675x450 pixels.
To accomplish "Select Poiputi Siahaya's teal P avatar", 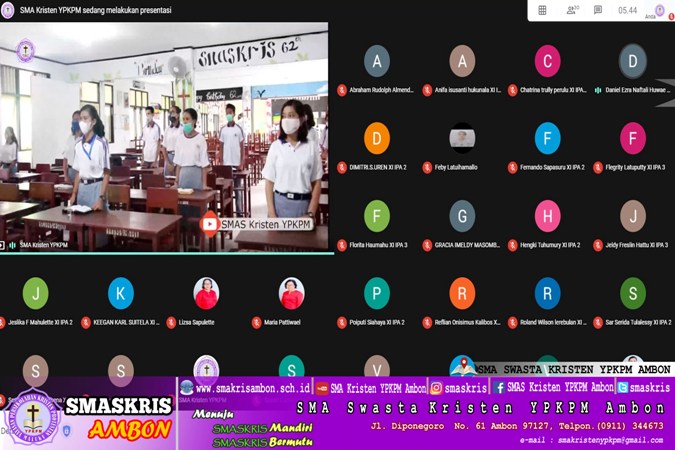I will (377, 293).
